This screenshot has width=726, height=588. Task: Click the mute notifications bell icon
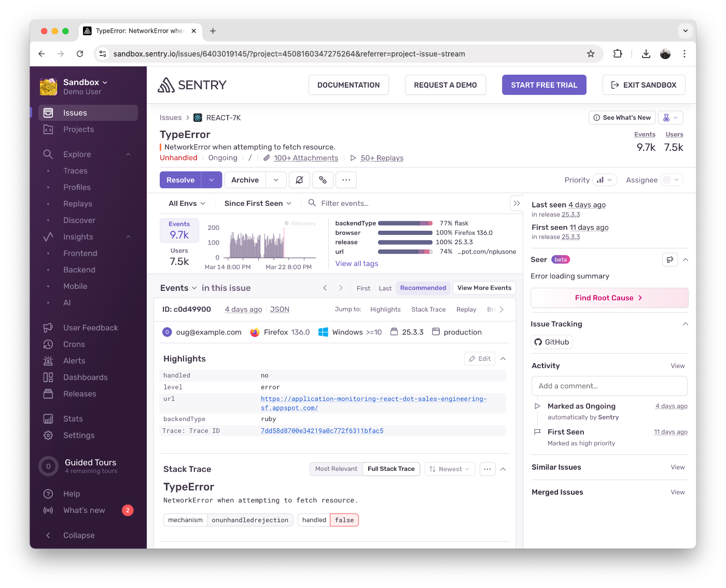coord(299,180)
